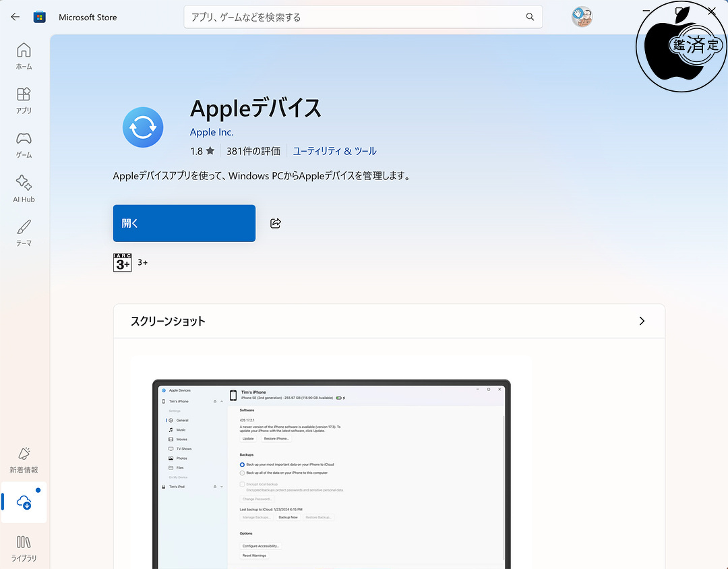Open the Library in sidebar
This screenshot has height=569, width=728.
click(24, 548)
